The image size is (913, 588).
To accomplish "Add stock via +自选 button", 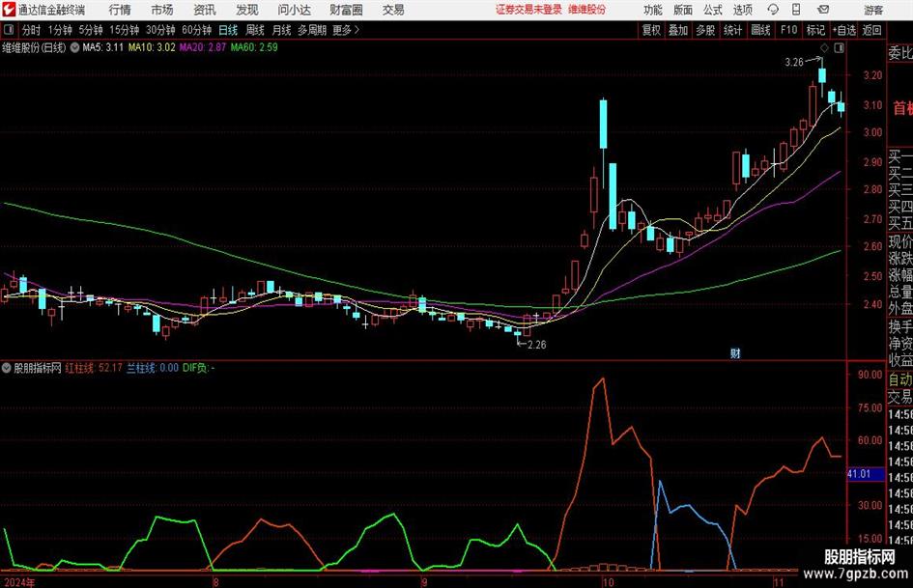I will [x=844, y=30].
